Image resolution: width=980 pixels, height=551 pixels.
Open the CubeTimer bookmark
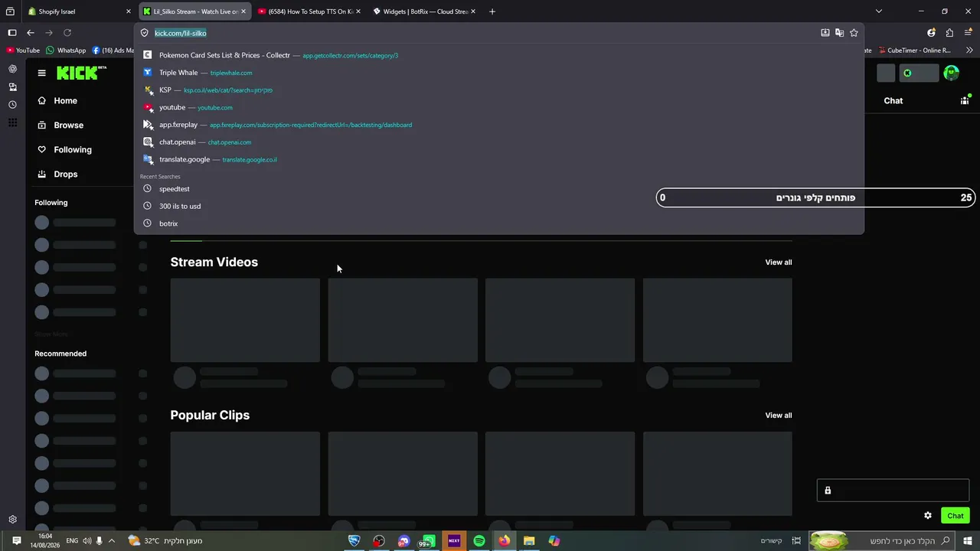(914, 51)
